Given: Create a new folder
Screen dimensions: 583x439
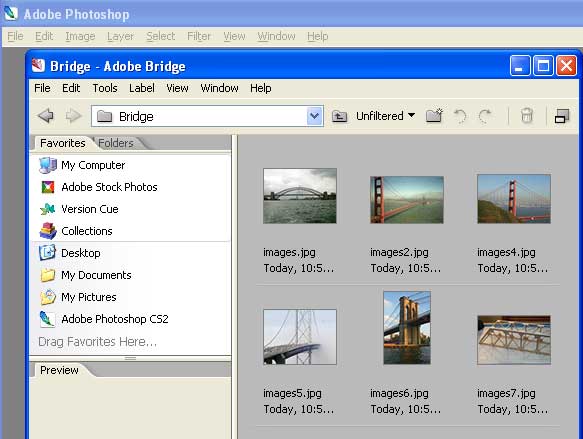Looking at the screenshot, I should 434,116.
